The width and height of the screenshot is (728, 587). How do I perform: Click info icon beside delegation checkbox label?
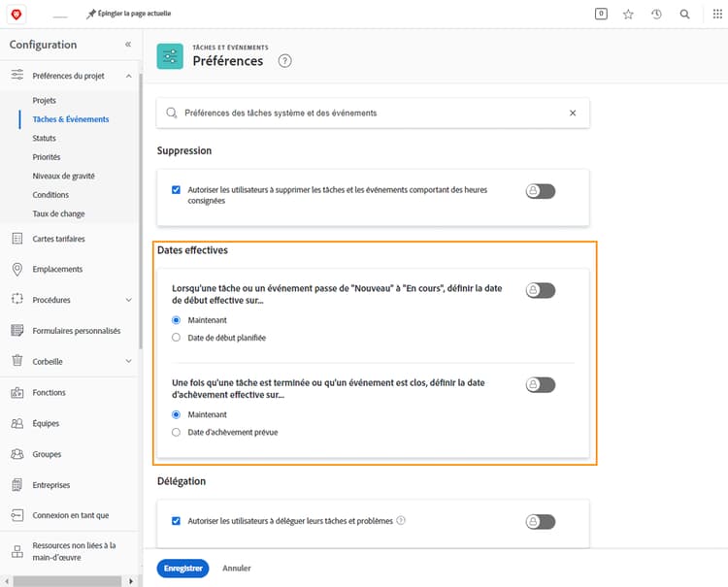coord(401,521)
